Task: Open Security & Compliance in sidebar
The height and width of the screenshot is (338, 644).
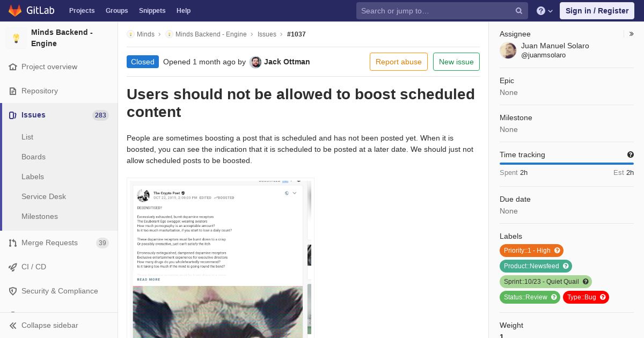Action: click(60, 291)
